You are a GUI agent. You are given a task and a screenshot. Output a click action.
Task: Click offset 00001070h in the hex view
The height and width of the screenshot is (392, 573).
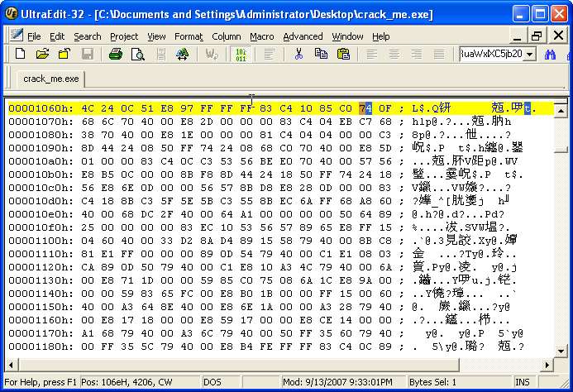(x=41, y=122)
